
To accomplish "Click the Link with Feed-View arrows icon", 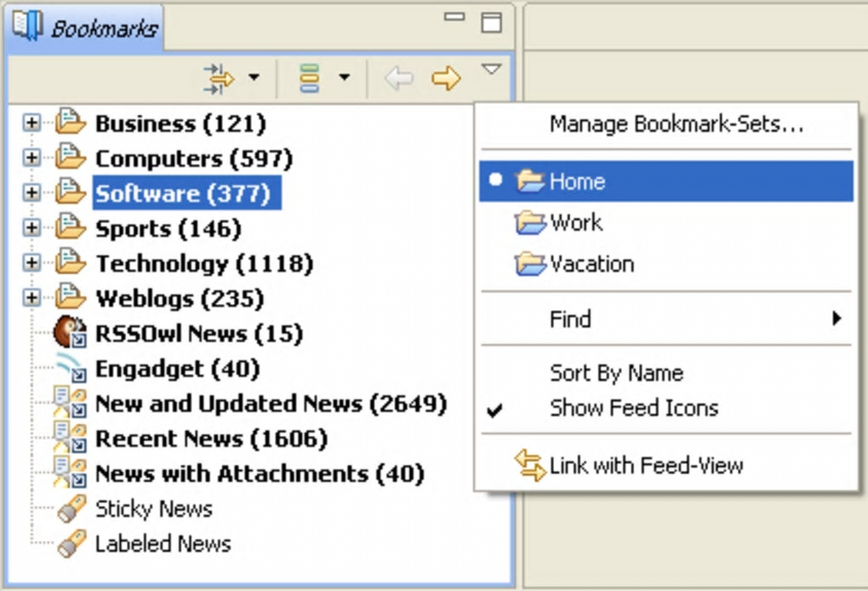I will coord(530,465).
